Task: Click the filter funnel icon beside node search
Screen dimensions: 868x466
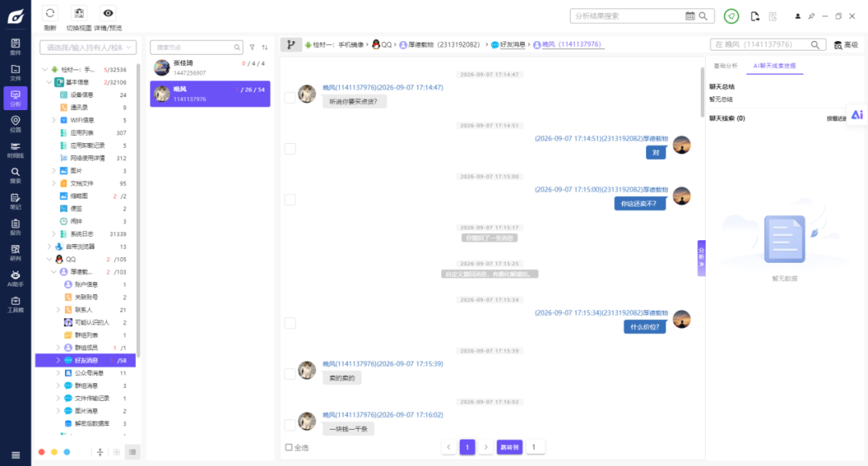Action: 252,47
